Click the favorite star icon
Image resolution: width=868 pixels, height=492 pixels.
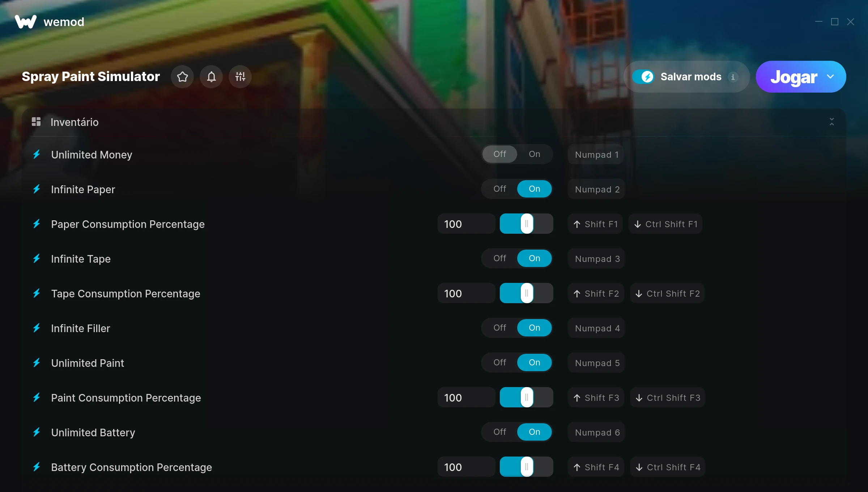pos(182,77)
